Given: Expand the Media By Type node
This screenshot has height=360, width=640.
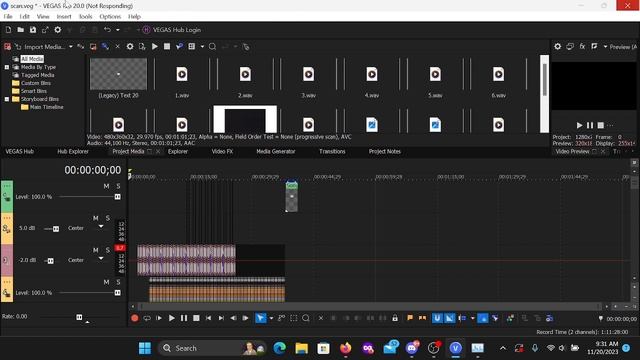Looking at the screenshot, I should (x=7, y=67).
